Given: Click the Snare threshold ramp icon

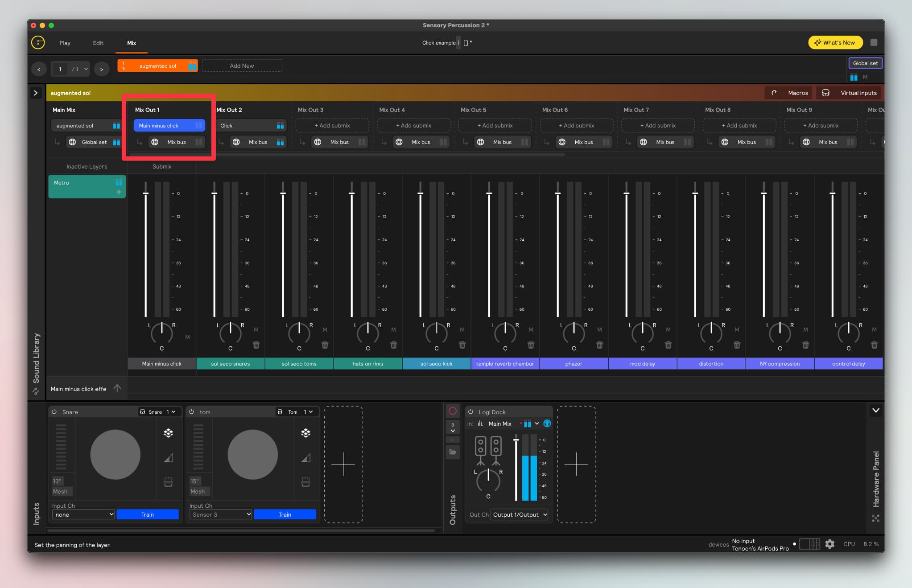Looking at the screenshot, I should [168, 458].
